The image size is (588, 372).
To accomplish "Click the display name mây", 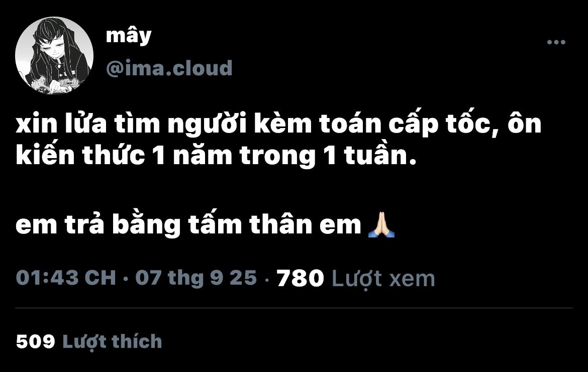I will [129, 36].
